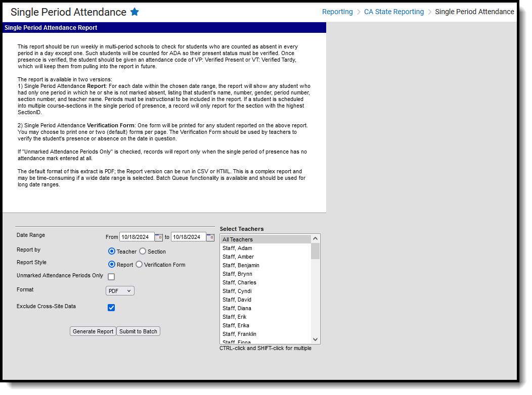The width and height of the screenshot is (532, 395).
Task: Open the PDF format dropdown
Action: 120,291
